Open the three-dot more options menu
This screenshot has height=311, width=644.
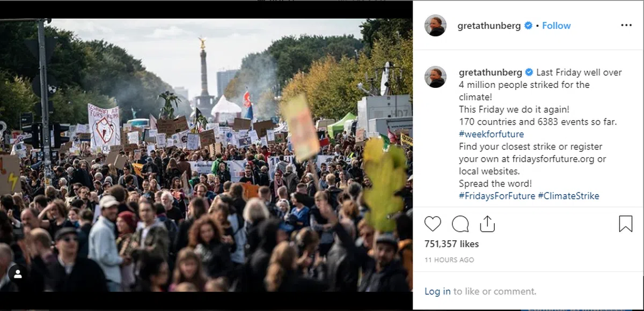[x=626, y=25]
